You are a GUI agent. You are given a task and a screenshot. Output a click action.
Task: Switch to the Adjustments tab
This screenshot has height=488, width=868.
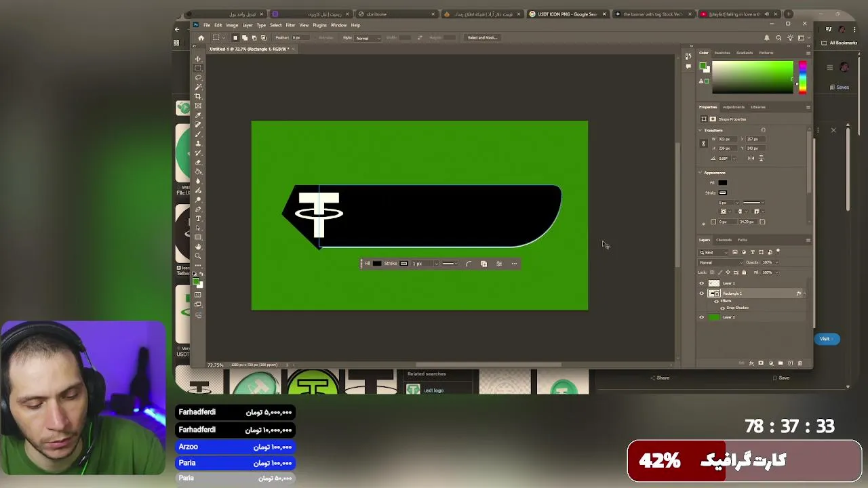(x=733, y=107)
